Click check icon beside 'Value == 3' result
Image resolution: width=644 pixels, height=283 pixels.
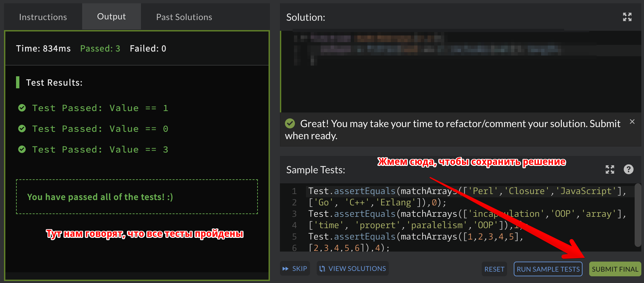[22, 149]
